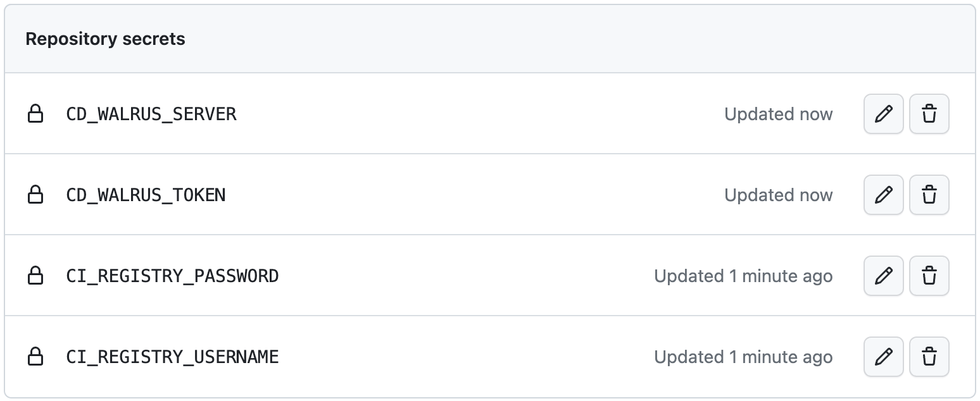Click the lock icon next to CD_WALRUS_SERVER
The width and height of the screenshot is (980, 401).
36,114
